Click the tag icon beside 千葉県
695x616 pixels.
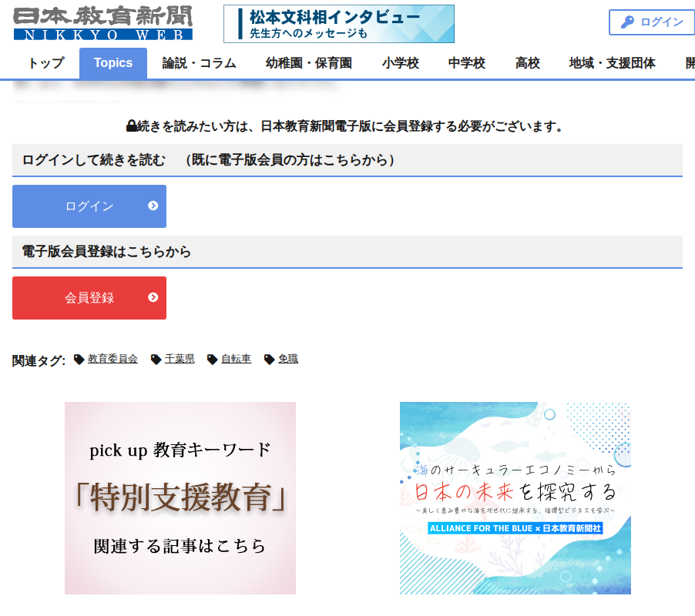pyautogui.click(x=156, y=359)
